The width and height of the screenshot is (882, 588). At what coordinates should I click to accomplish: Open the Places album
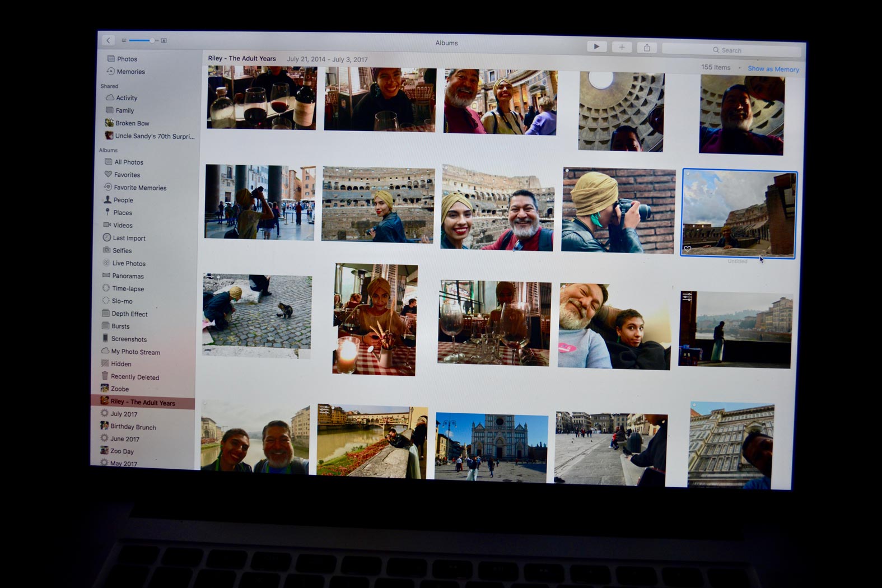(x=123, y=213)
